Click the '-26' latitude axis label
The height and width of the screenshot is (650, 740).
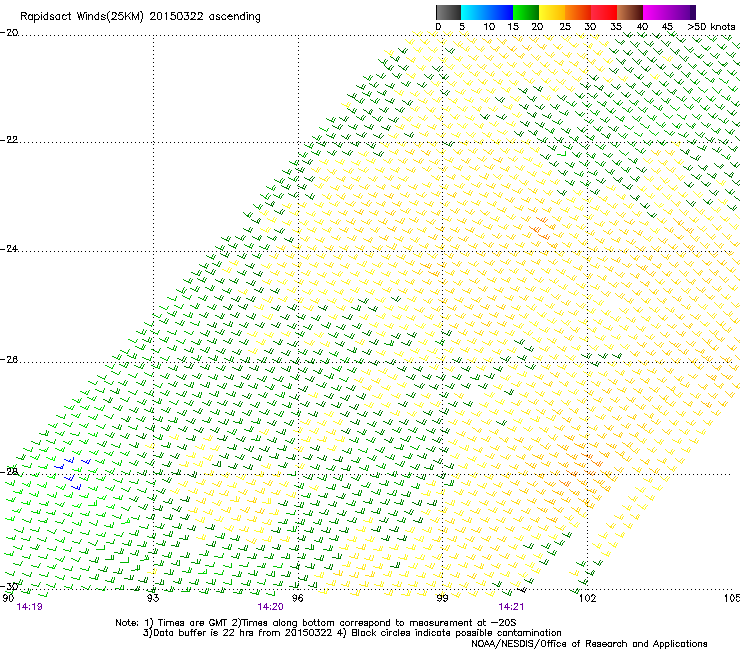9,360
